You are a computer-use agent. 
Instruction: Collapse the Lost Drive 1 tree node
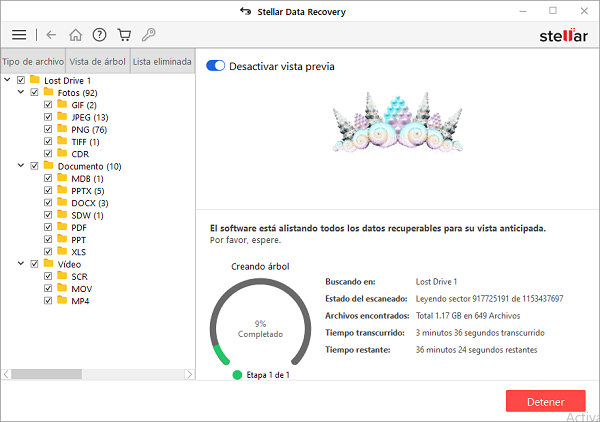[7, 80]
